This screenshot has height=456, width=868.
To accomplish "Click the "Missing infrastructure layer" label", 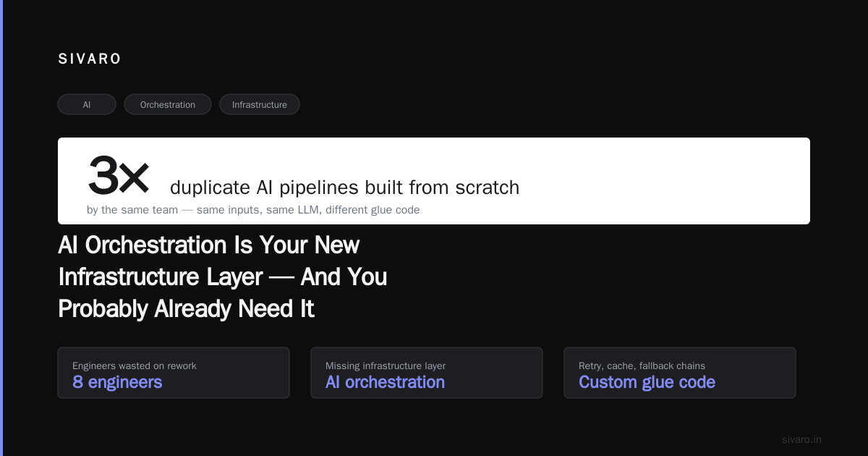I will [x=386, y=366].
